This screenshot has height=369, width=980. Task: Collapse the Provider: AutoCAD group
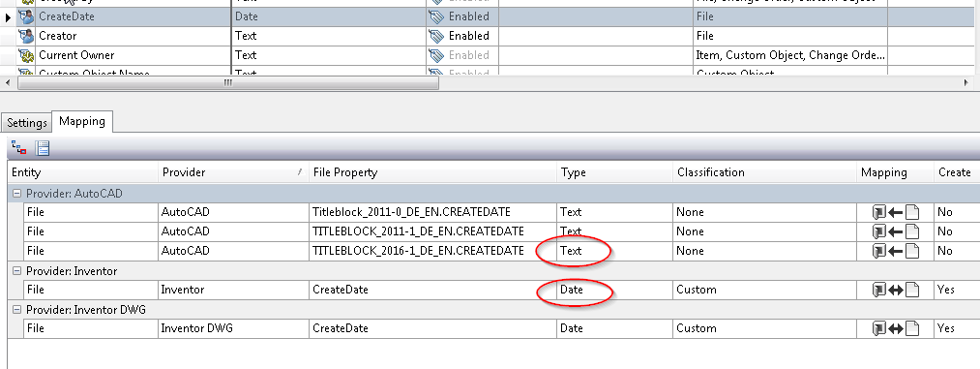pos(16,194)
